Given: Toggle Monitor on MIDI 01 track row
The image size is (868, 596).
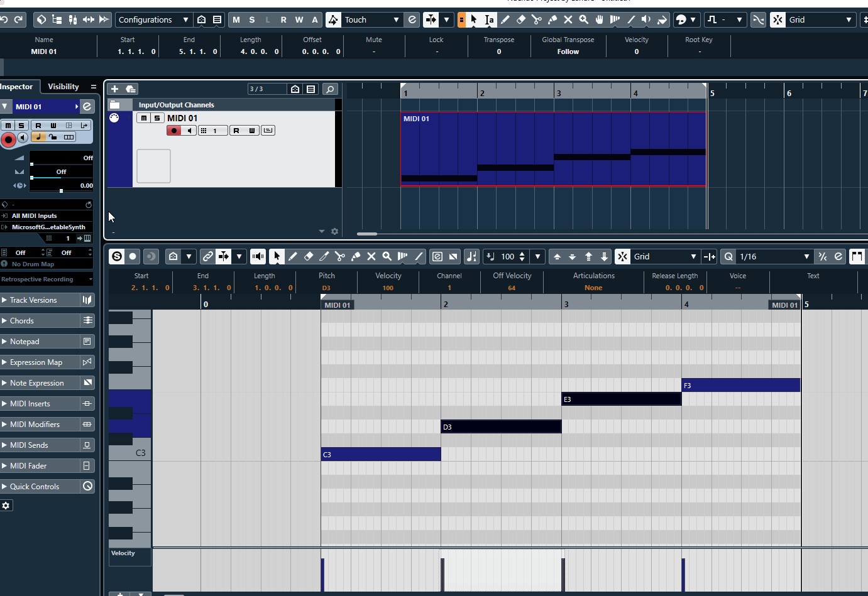Looking at the screenshot, I should click(x=189, y=131).
